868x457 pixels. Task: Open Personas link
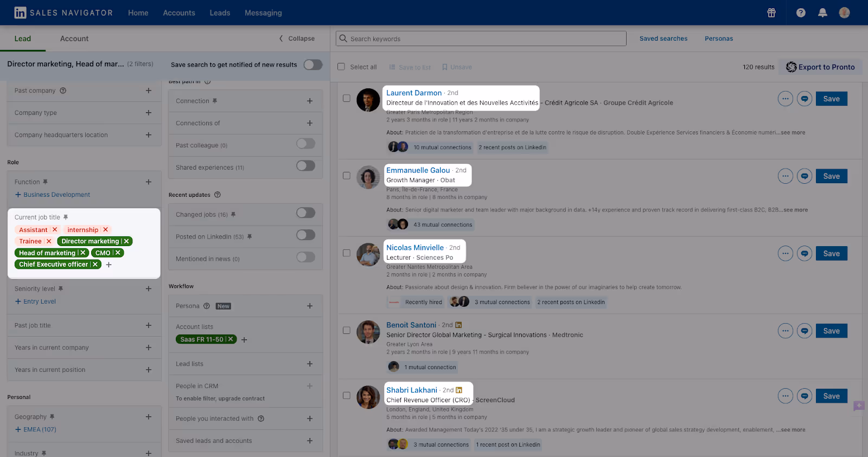pyautogui.click(x=719, y=38)
